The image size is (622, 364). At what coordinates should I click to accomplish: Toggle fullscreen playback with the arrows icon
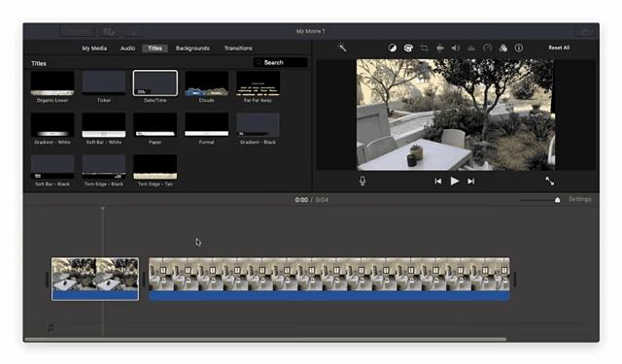549,181
